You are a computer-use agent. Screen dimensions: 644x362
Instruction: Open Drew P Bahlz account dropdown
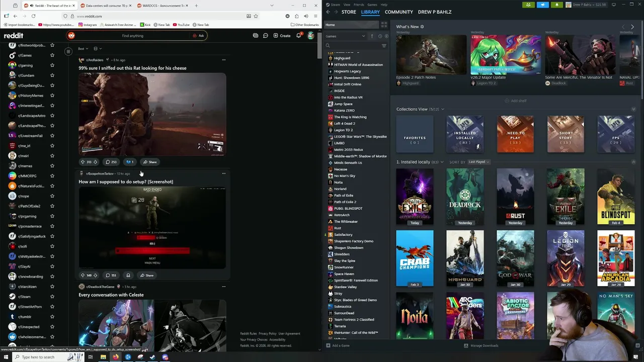(587, 5)
